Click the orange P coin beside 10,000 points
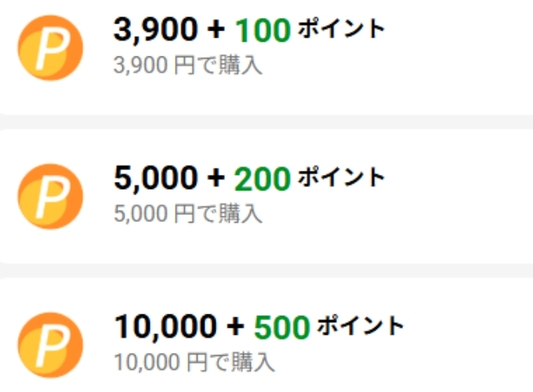This screenshot has width=533, height=392. [49, 345]
